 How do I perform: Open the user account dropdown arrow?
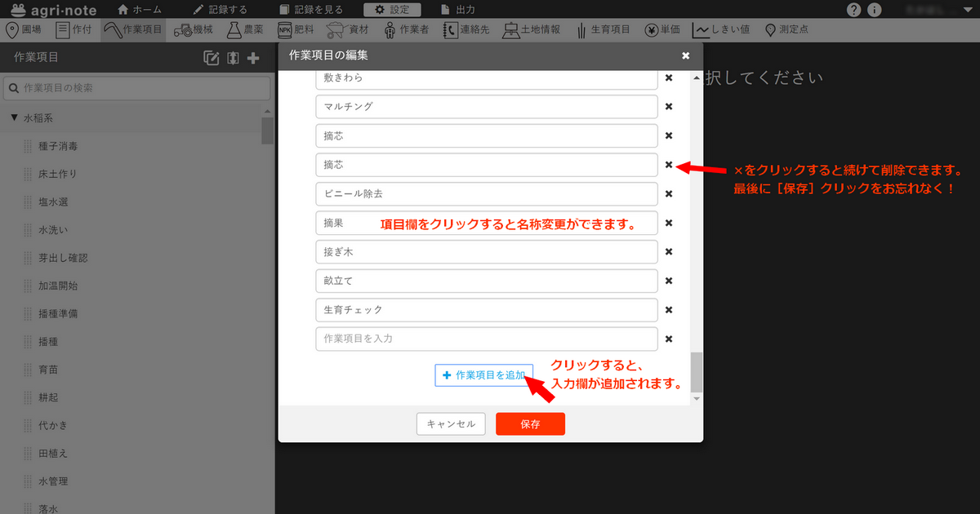point(966,10)
